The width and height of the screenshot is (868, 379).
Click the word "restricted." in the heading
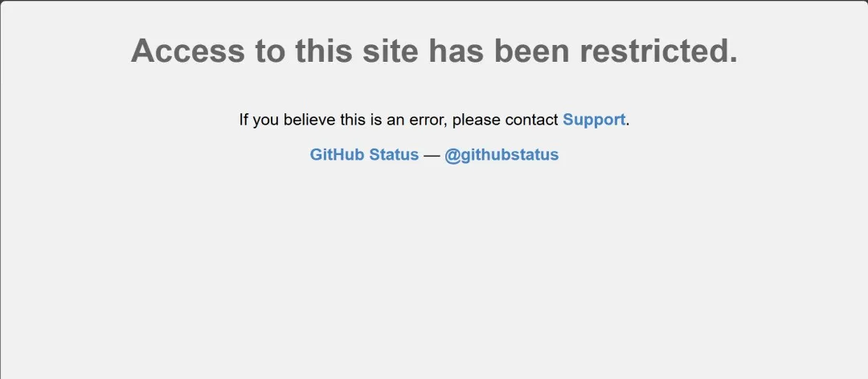pyautogui.click(x=659, y=51)
